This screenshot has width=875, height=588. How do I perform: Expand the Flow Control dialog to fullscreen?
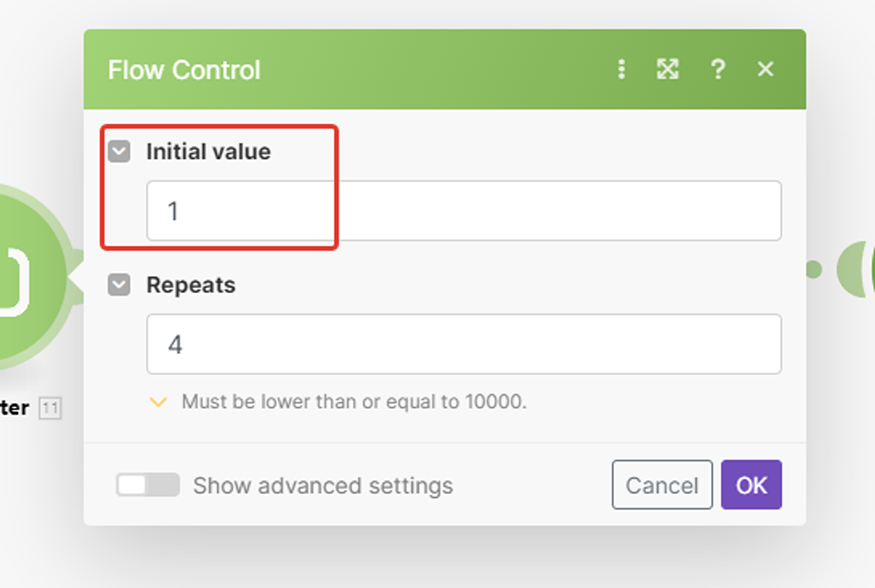tap(667, 69)
